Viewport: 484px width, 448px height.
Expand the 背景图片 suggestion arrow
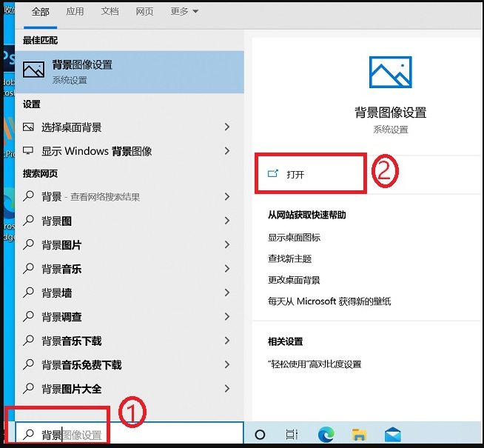click(x=227, y=244)
